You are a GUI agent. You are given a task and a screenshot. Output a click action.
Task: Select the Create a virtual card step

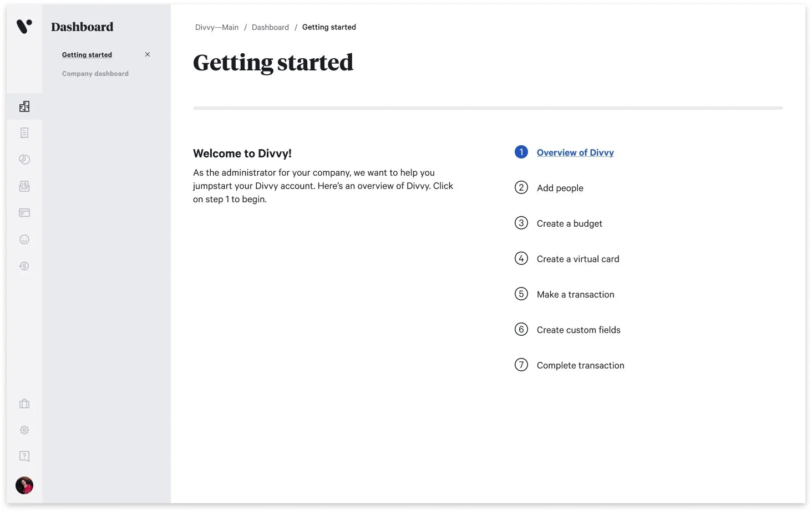tap(578, 259)
